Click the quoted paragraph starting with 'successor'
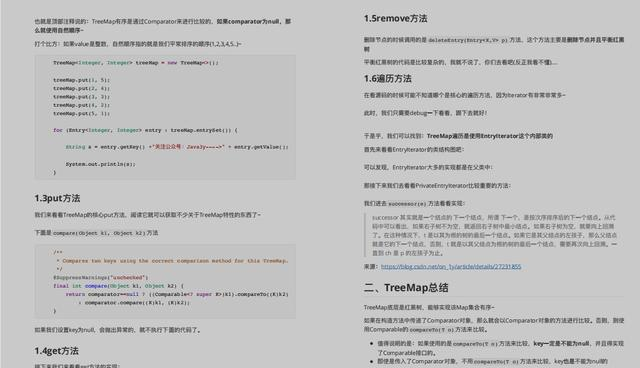 pyautogui.click(x=494, y=235)
